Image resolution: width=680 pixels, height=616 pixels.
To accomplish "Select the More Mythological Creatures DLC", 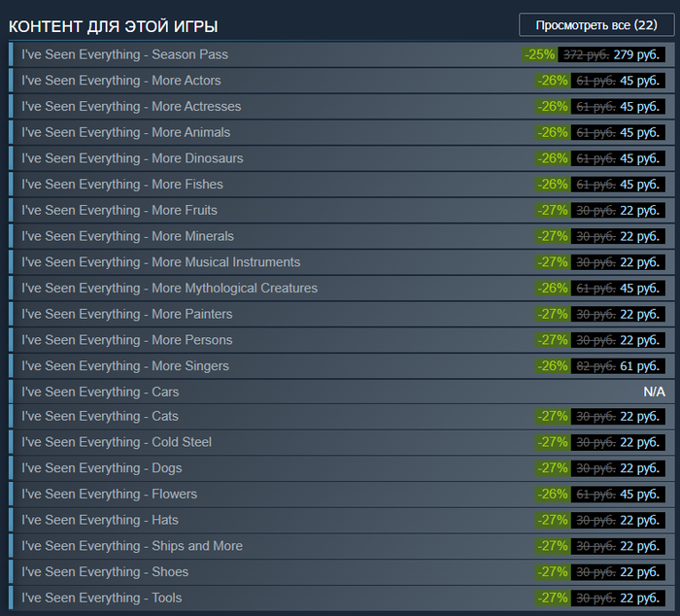I will [x=341, y=289].
